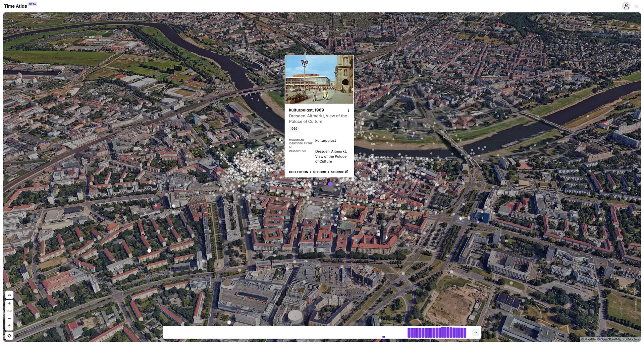Click the card title 'kulturpalast, 1969'
Image resolution: width=644 pixels, height=345 pixels.
306,110
